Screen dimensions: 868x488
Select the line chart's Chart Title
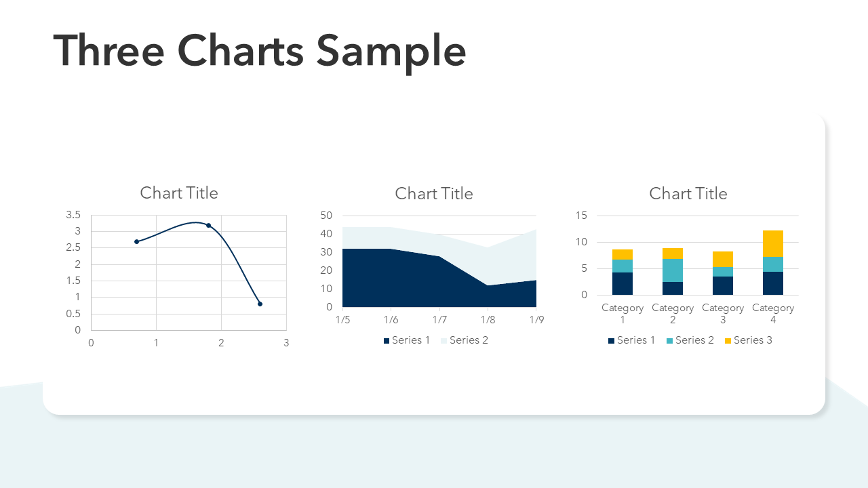coord(179,193)
